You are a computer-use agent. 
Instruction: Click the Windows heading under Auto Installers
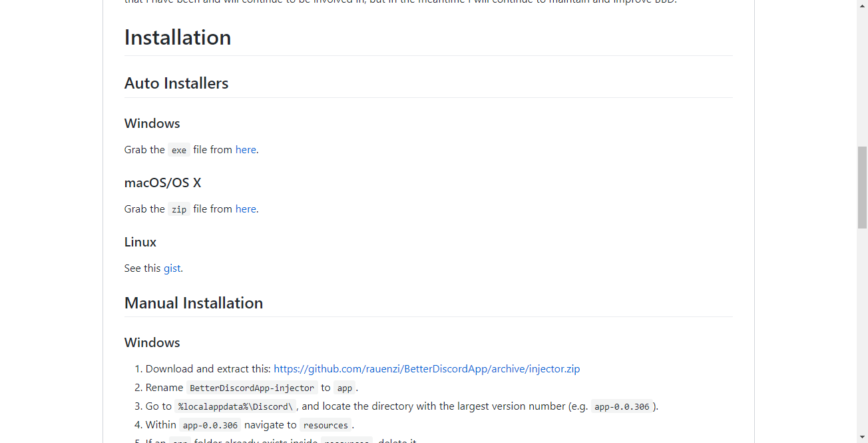(x=152, y=123)
